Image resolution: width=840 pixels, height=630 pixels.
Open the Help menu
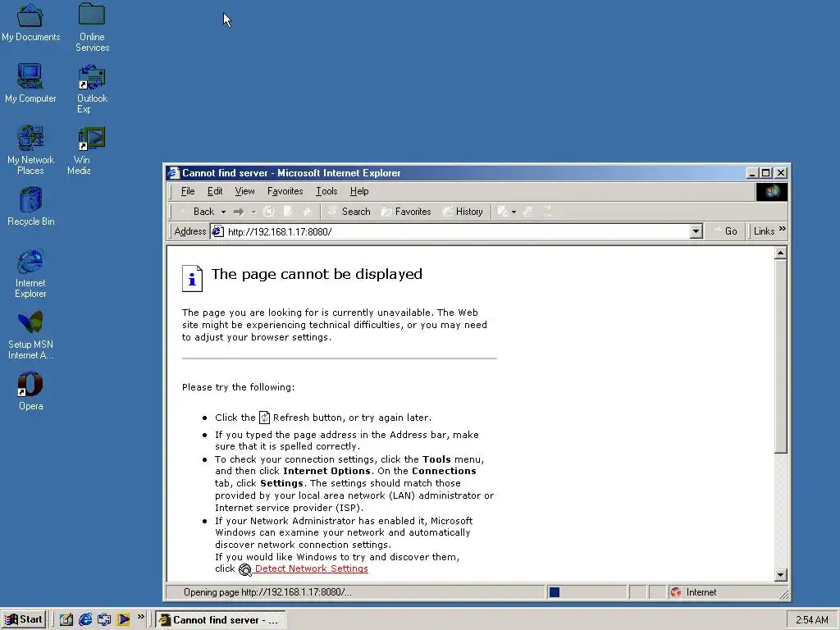359,191
